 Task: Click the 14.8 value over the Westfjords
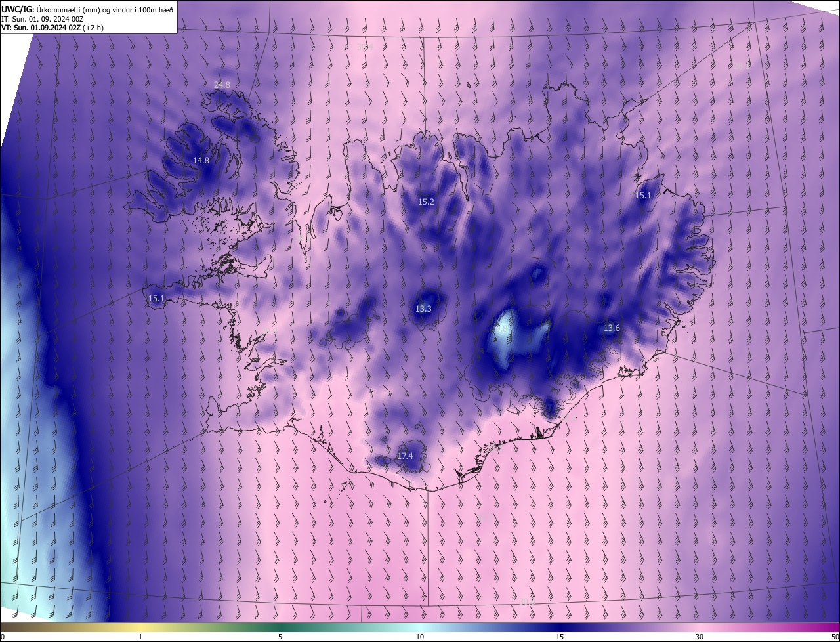(201, 161)
